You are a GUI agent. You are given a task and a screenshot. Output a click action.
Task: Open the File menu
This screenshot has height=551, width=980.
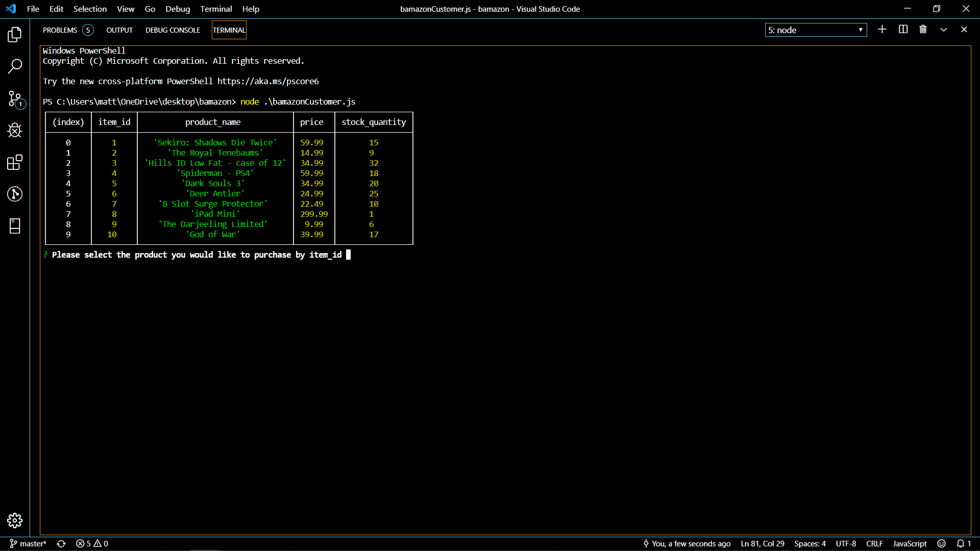click(x=33, y=9)
